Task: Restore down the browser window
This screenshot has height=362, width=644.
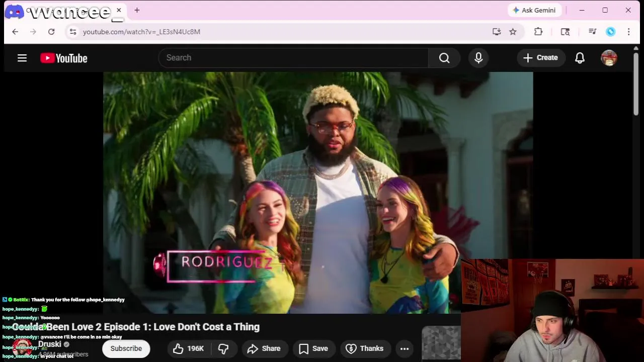Action: coord(605,10)
